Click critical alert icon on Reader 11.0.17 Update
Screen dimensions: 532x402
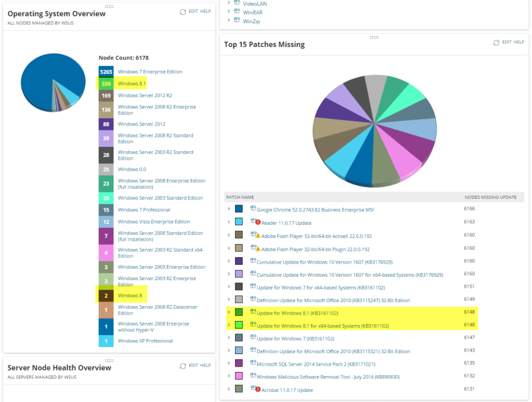pyautogui.click(x=258, y=223)
